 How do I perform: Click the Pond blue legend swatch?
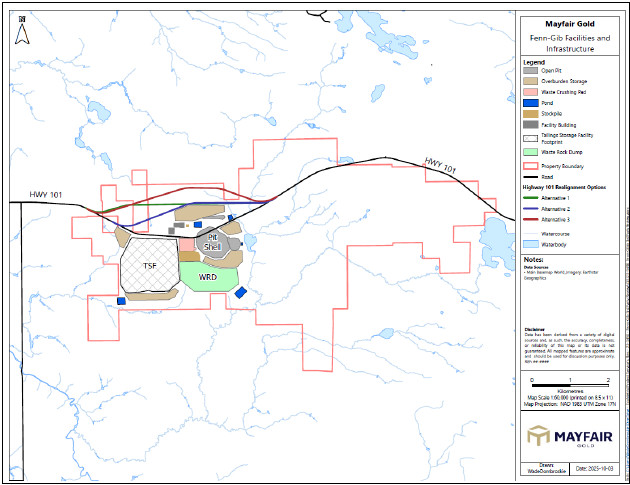[530, 103]
